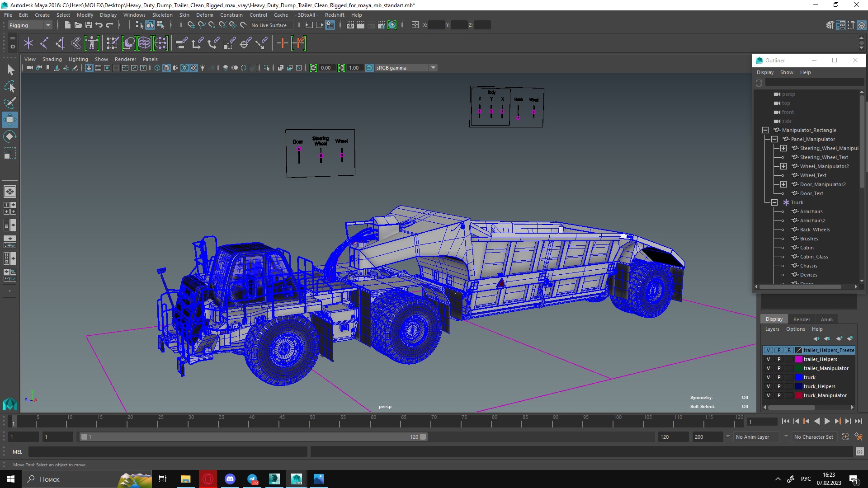The width and height of the screenshot is (868, 488).
Task: Click the HumanIK figure shelf icon
Action: 92,43
